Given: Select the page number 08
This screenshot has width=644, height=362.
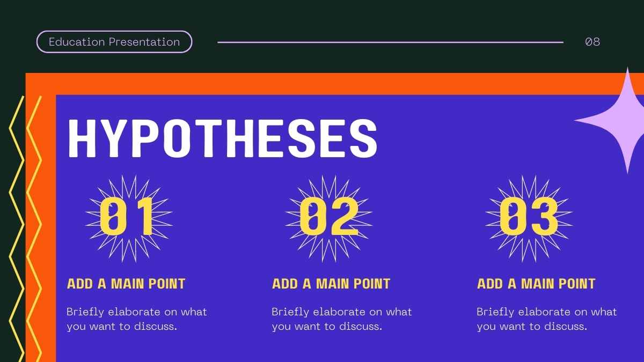Looking at the screenshot, I should click(x=592, y=42).
